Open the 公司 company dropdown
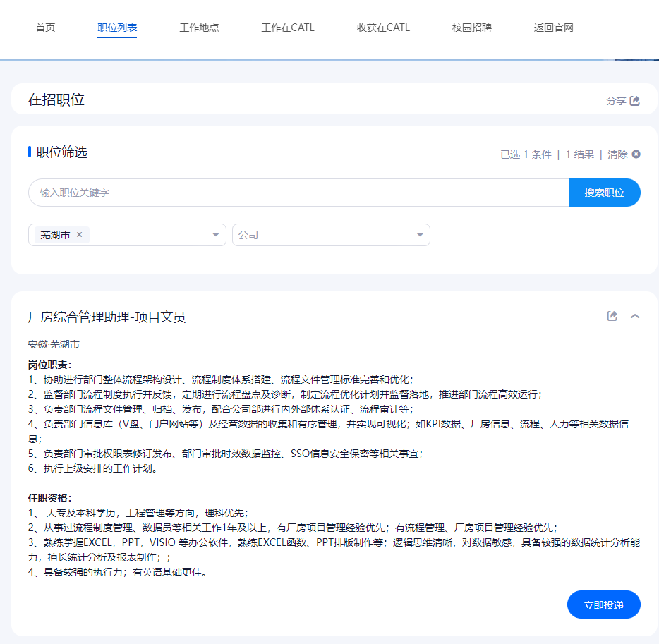The height and width of the screenshot is (644, 659). click(331, 235)
